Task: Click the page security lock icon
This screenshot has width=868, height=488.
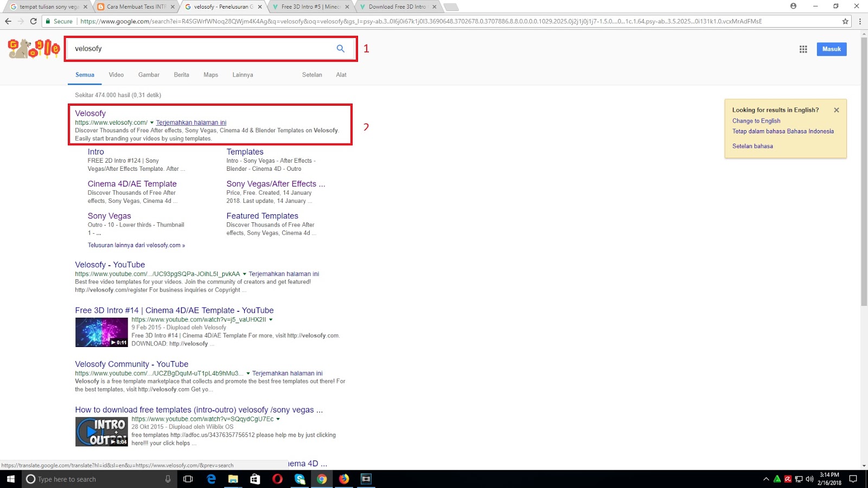Action: (48, 21)
